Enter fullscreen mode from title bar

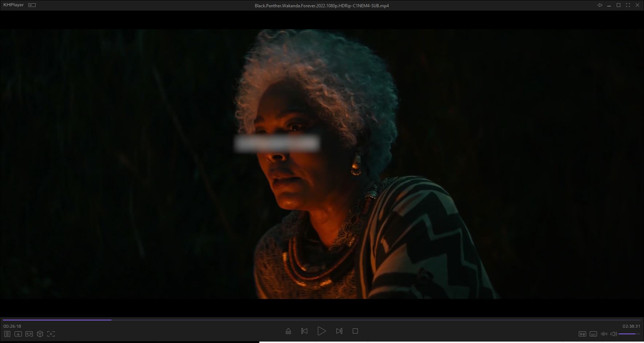click(x=628, y=5)
